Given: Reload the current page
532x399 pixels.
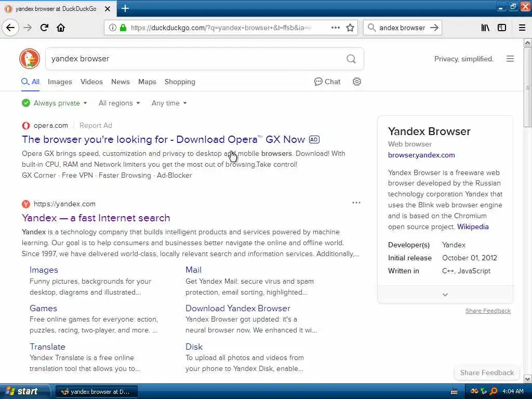Looking at the screenshot, I should point(44,28).
